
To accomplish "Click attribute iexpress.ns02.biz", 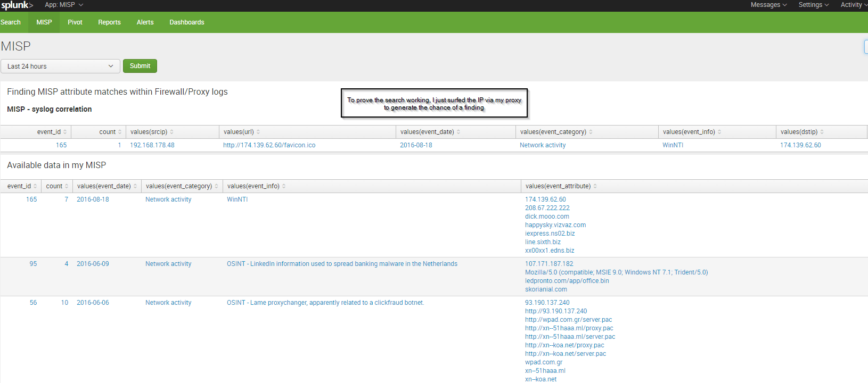I will (x=550, y=234).
